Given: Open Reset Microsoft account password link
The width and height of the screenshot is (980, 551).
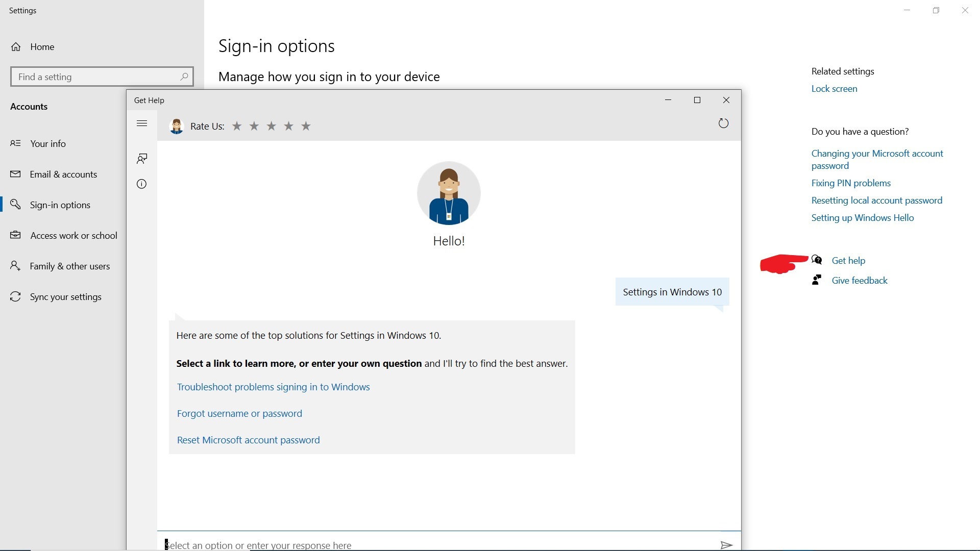Looking at the screenshot, I should click(248, 440).
